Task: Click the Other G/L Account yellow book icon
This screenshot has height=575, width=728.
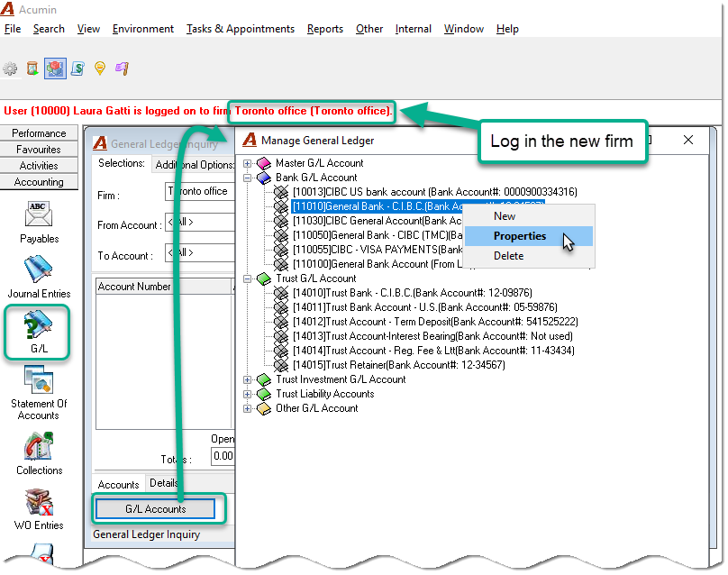Action: point(264,408)
